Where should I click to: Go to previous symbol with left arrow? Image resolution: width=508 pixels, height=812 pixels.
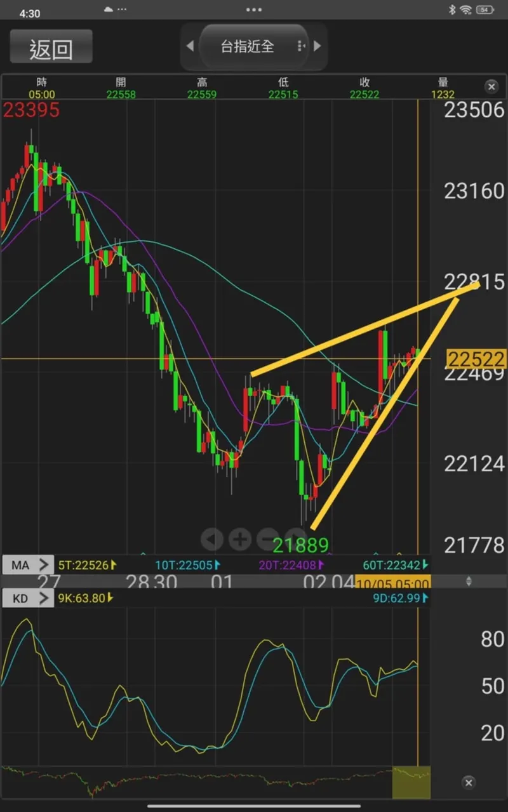click(x=189, y=46)
